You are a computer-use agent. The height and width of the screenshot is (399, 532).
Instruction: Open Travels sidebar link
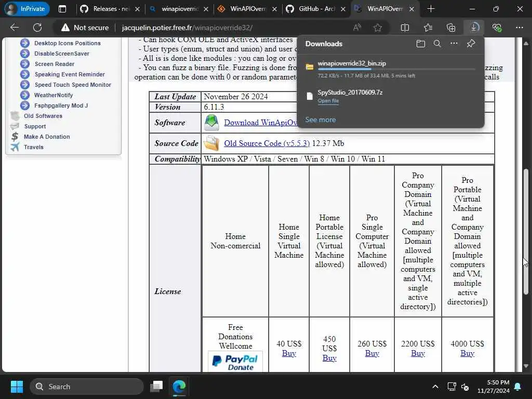[34, 147]
